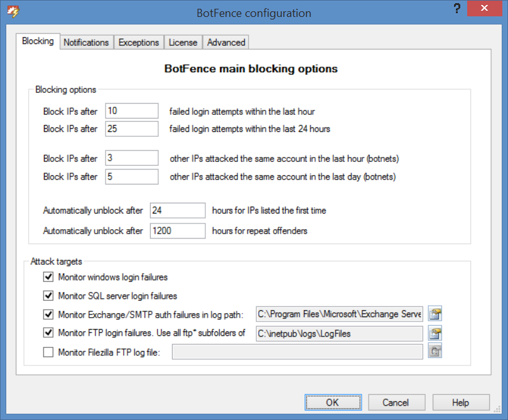
Task: Toggle Monitor FTP login failures option
Action: (x=48, y=333)
